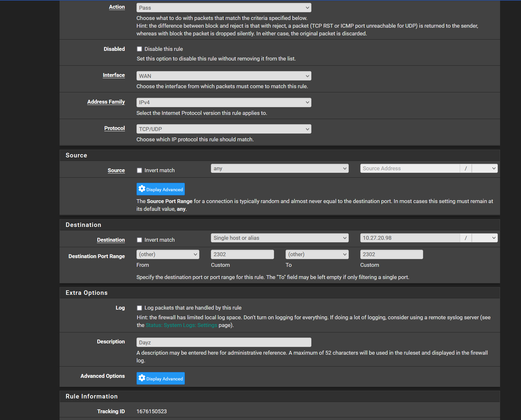Viewport: 521px width, 420px height.
Task: Click the Source label link
Action: click(116, 170)
